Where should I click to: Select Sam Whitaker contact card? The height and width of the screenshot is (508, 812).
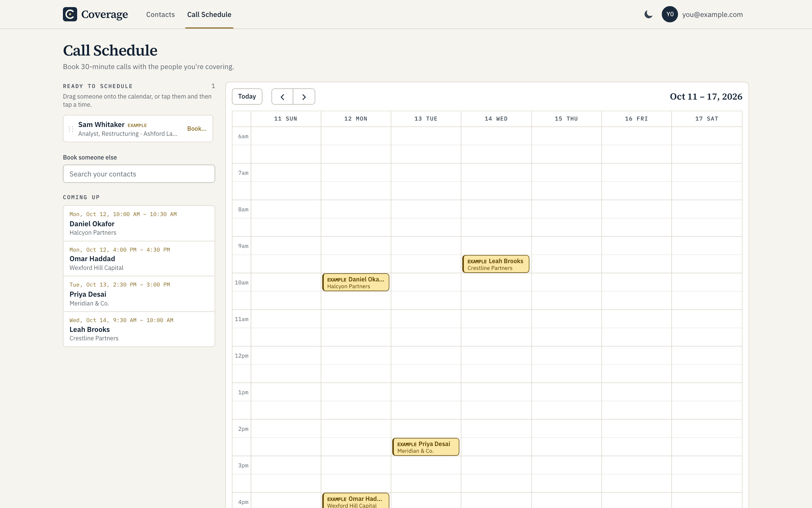[x=138, y=129]
